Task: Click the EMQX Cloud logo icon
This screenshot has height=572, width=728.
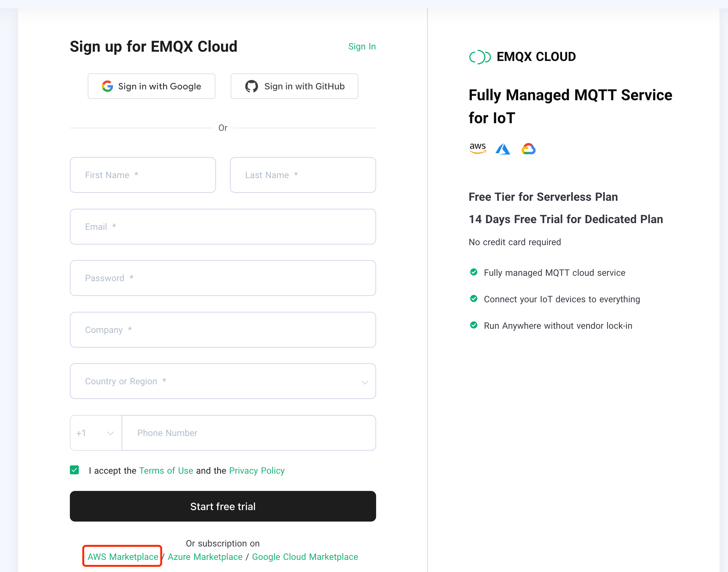Action: tap(479, 57)
